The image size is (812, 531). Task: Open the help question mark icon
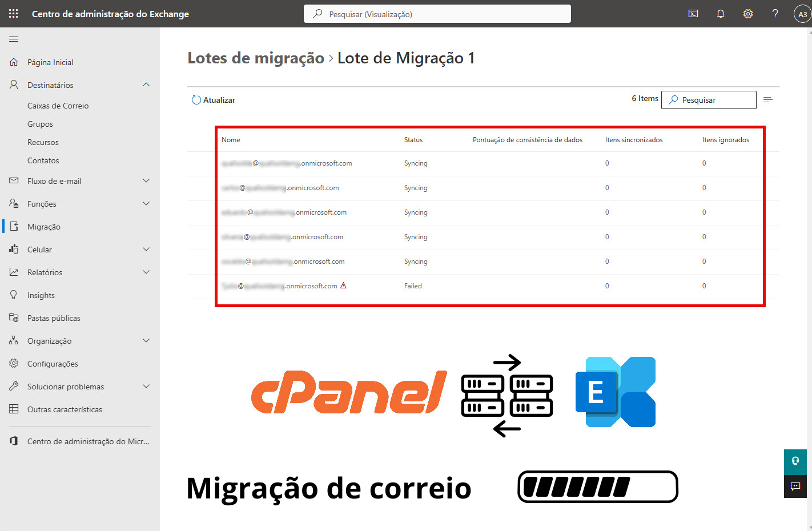click(775, 14)
